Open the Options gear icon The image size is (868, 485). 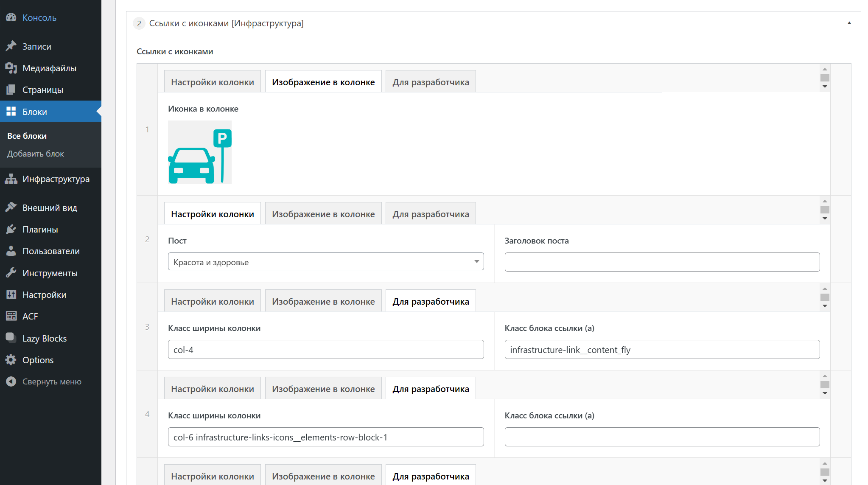click(x=11, y=360)
